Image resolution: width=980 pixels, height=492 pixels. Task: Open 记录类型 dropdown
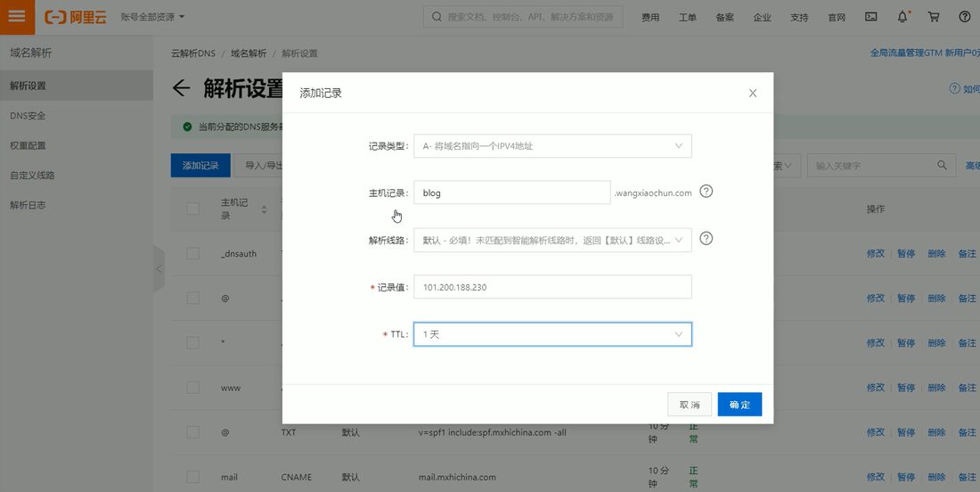pos(552,145)
